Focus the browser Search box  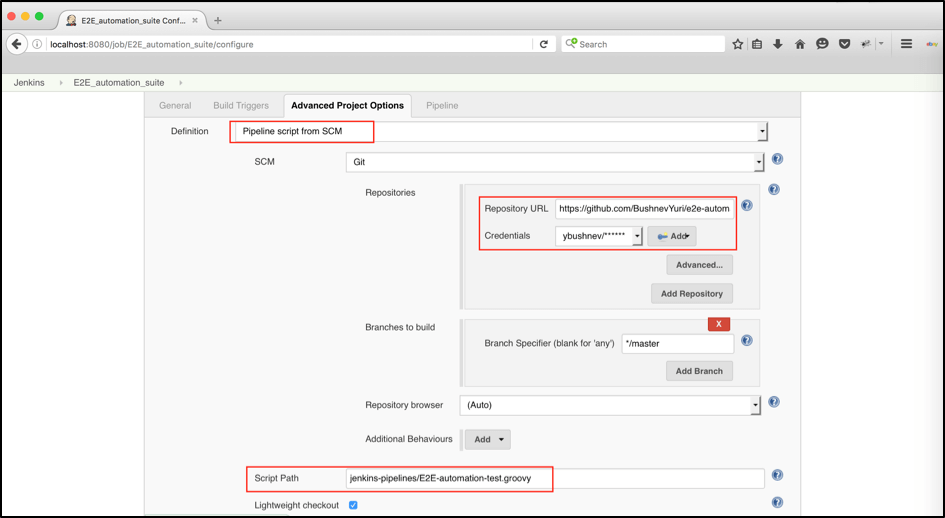tap(643, 44)
